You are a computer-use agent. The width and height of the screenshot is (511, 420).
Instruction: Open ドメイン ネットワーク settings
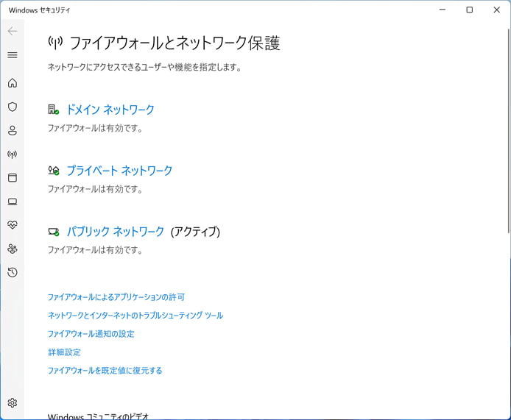pos(110,110)
